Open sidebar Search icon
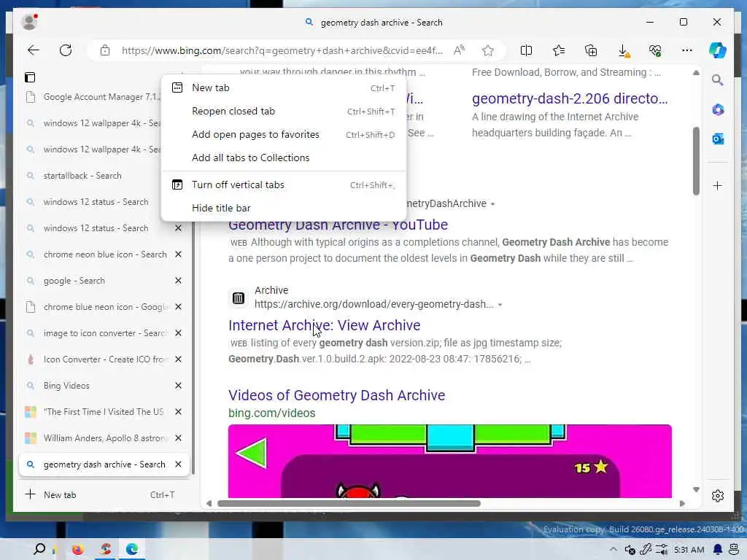The image size is (747, 560). point(718,80)
